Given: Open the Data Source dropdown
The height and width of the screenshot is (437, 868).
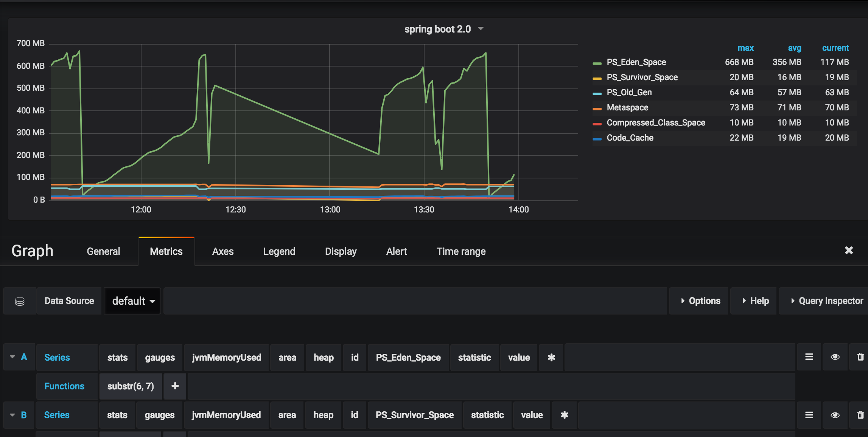Looking at the screenshot, I should click(x=132, y=301).
